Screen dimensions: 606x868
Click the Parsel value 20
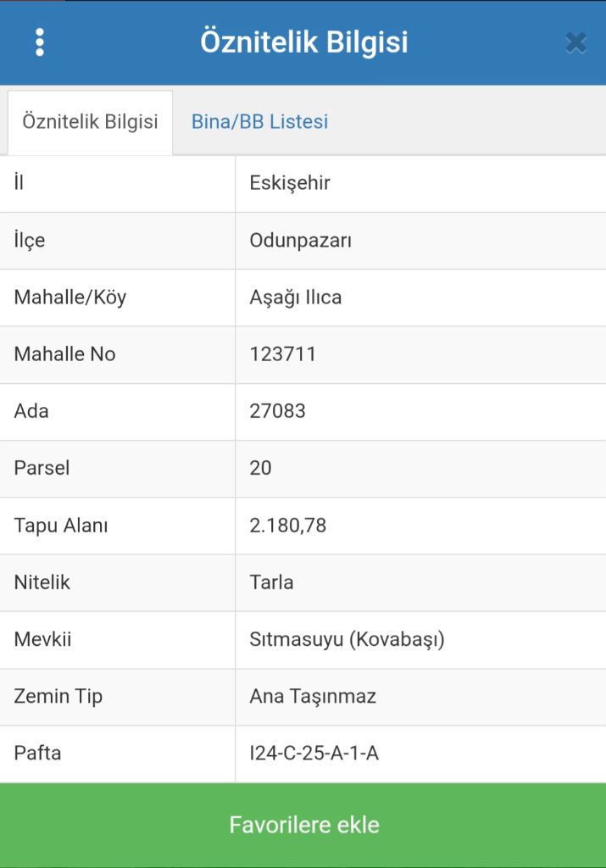coord(260,468)
